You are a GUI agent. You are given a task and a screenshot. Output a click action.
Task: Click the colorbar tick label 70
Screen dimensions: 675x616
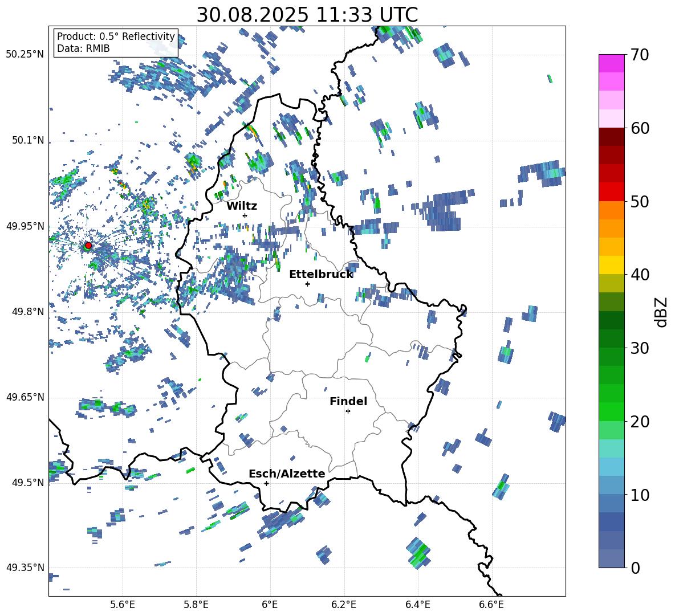click(x=640, y=55)
